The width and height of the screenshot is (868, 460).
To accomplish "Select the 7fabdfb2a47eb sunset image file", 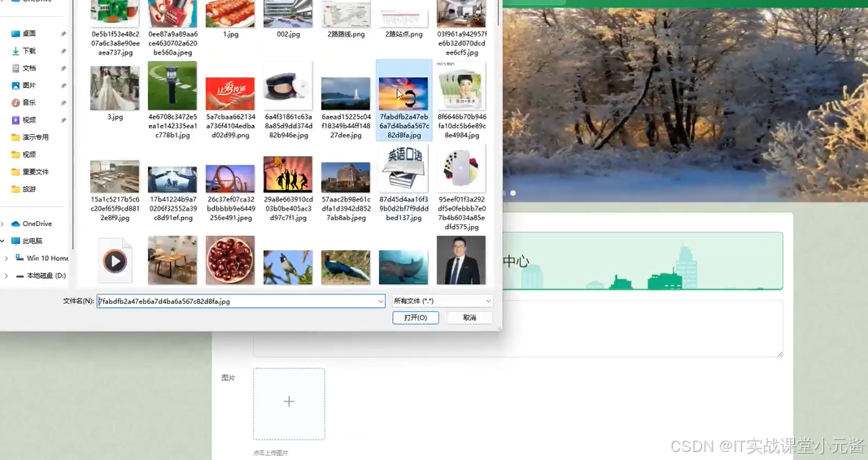I will click(404, 101).
